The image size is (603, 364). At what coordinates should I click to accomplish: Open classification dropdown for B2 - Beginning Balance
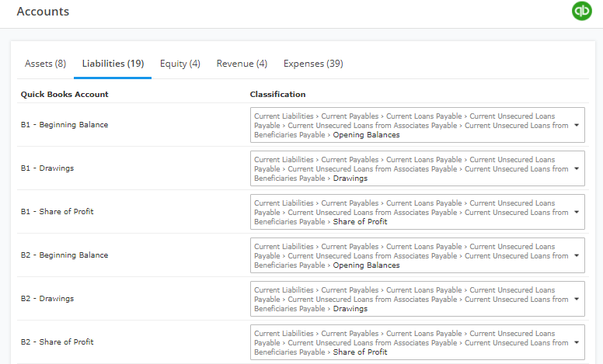click(417, 255)
